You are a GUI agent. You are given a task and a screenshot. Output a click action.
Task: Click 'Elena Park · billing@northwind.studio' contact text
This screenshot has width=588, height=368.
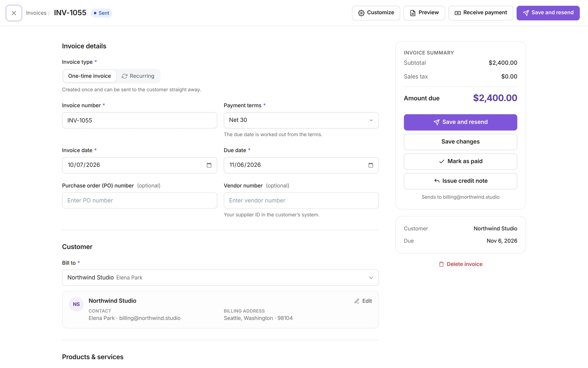[134, 318]
